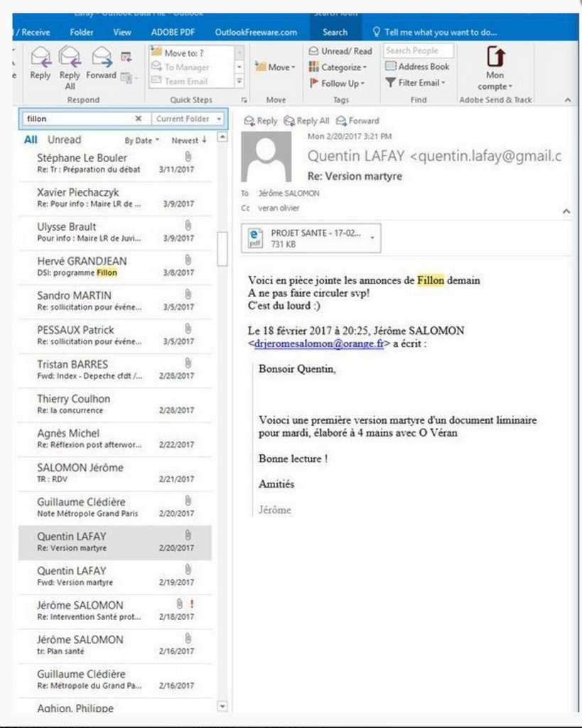Open the email from Agnès Michel
Image resolution: width=582 pixels, height=728 pixels.
114,438
